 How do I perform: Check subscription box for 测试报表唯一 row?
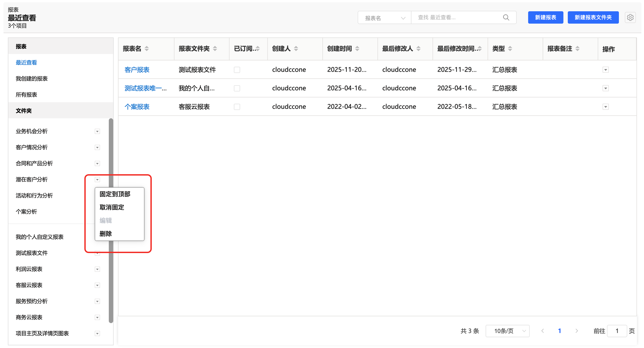click(x=237, y=88)
